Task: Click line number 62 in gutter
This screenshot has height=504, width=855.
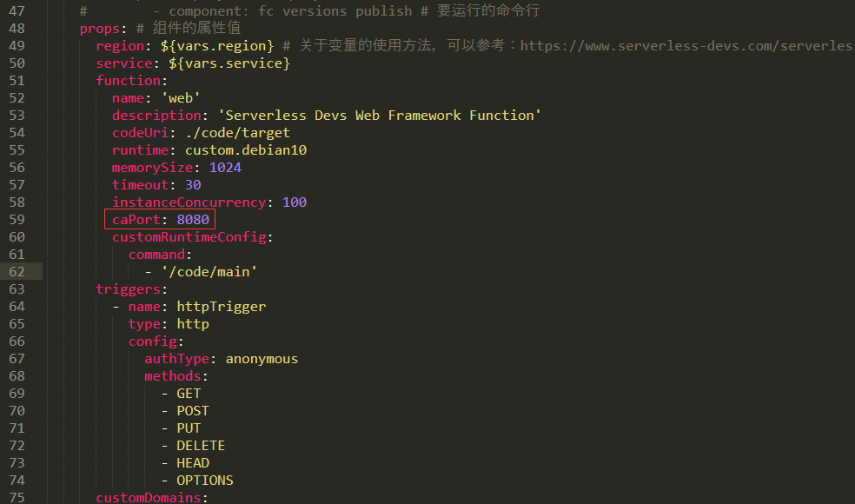Action: (x=17, y=272)
